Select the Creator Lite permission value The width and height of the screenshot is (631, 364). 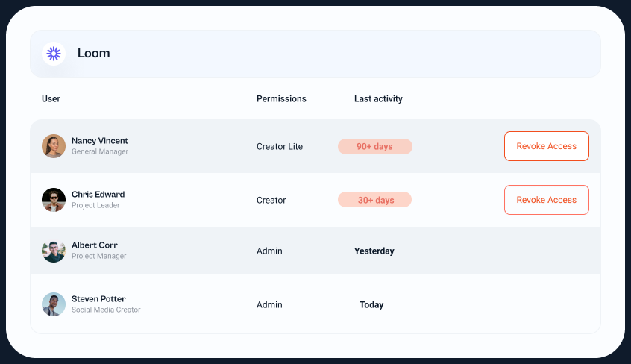(280, 147)
